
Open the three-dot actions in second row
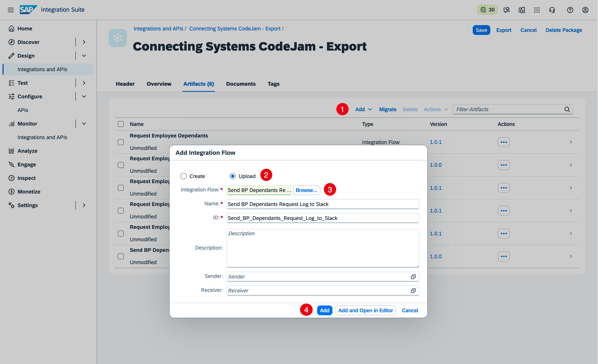tap(504, 165)
